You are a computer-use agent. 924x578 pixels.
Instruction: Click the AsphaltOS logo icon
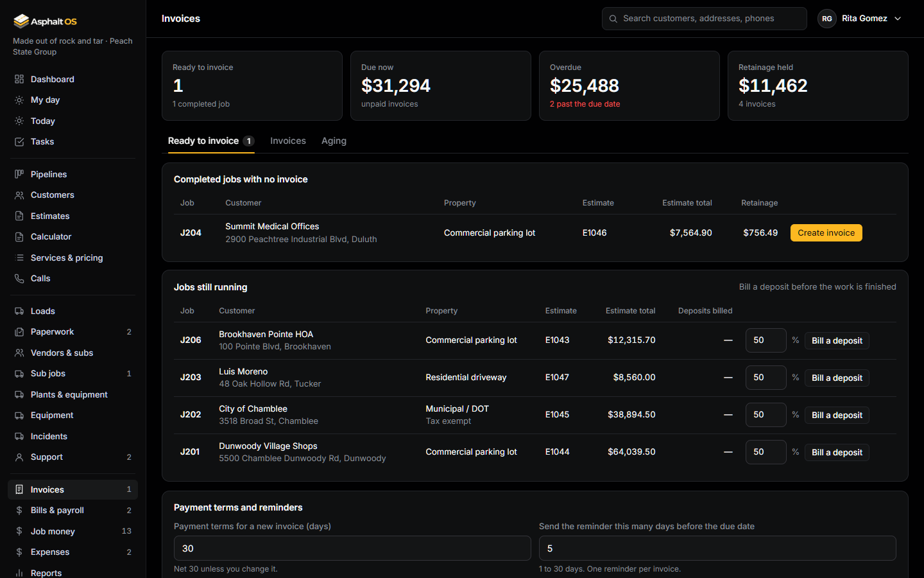[x=21, y=21]
